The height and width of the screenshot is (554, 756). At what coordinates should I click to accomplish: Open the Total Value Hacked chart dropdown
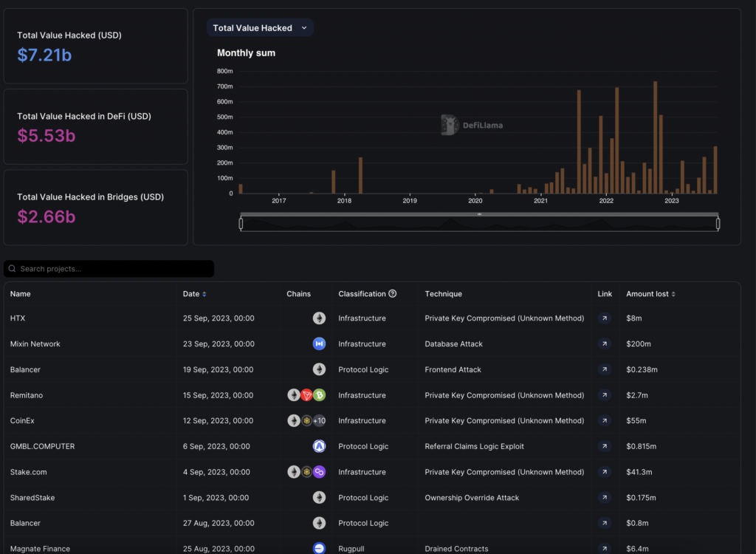(260, 28)
